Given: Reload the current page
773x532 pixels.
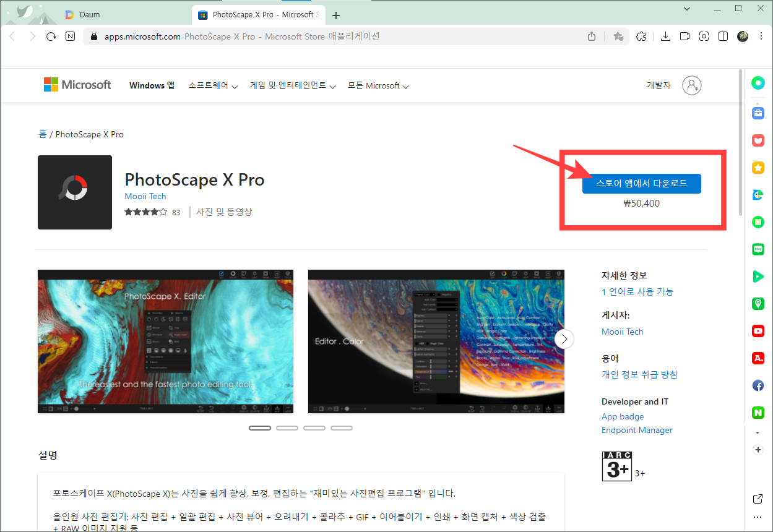Looking at the screenshot, I should coord(51,36).
